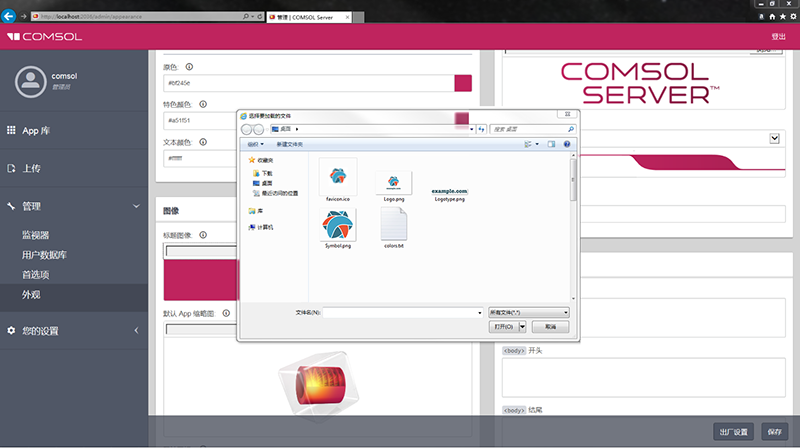The image size is (800, 448).
Task: Click the file dialog search magnifier icon
Action: point(571,129)
